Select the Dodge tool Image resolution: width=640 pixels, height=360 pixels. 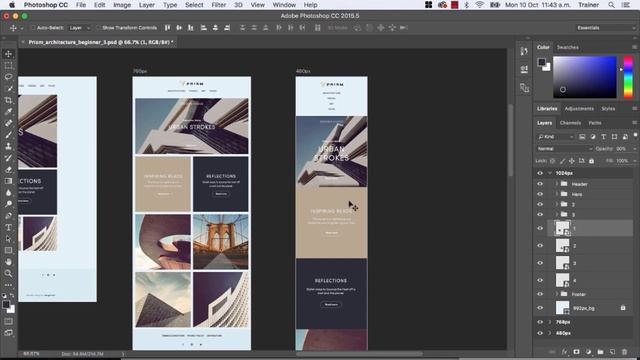pyautogui.click(x=8, y=204)
